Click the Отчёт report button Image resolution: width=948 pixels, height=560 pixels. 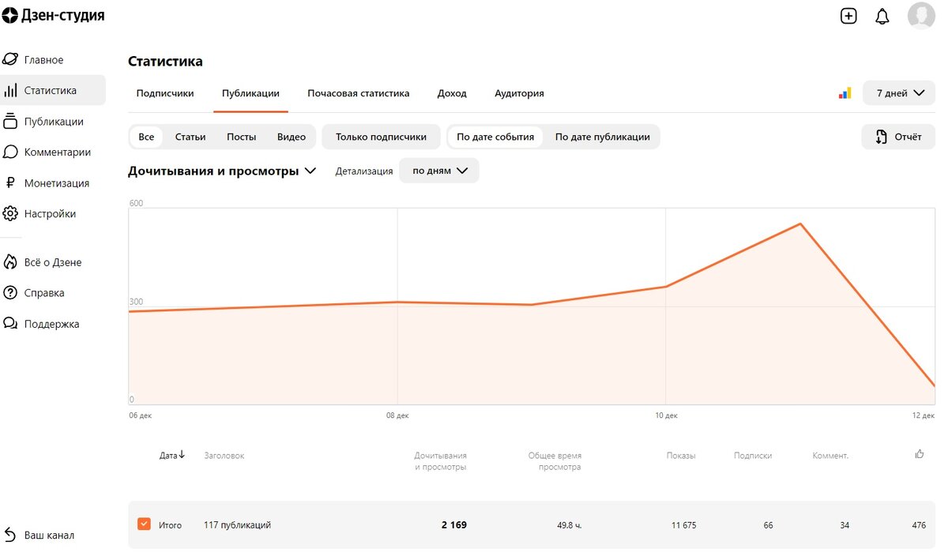(x=898, y=137)
